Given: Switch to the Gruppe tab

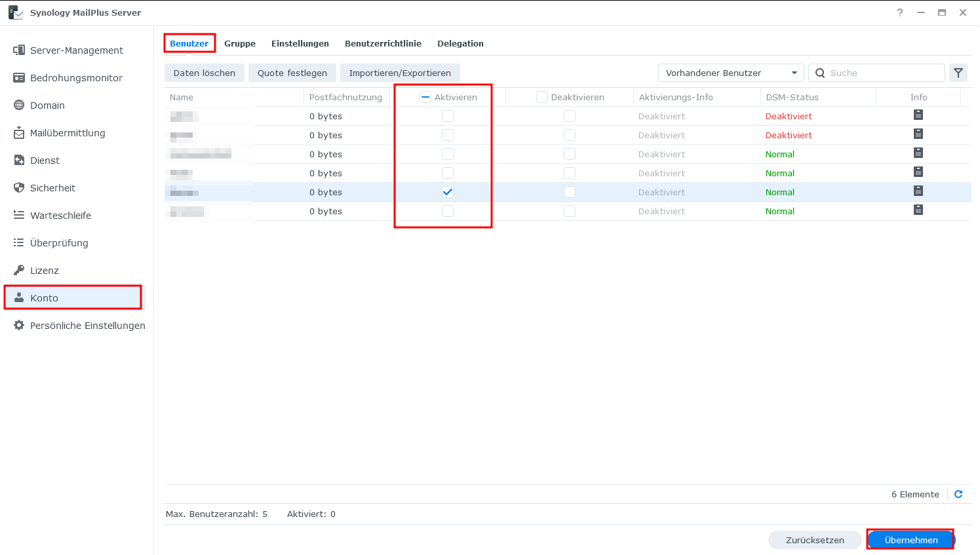Looking at the screenshot, I should (240, 44).
